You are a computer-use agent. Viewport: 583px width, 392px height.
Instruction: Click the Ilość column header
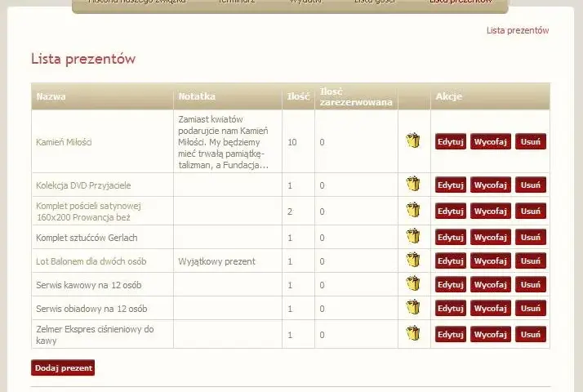[x=298, y=96]
